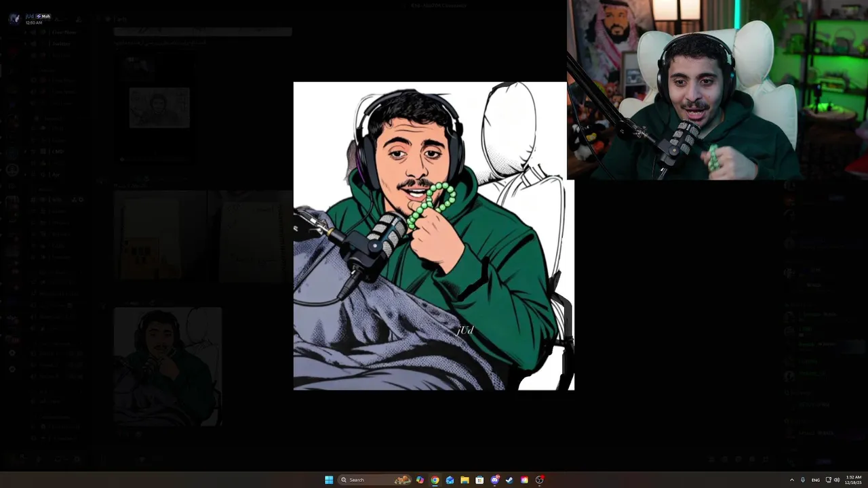The height and width of the screenshot is (488, 868).
Task: Click the jUd username in the dimmed header
Action: (29, 16)
